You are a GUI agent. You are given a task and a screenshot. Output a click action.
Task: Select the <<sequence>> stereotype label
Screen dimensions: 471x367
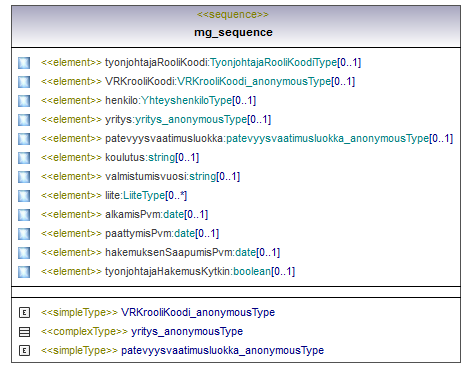click(233, 15)
